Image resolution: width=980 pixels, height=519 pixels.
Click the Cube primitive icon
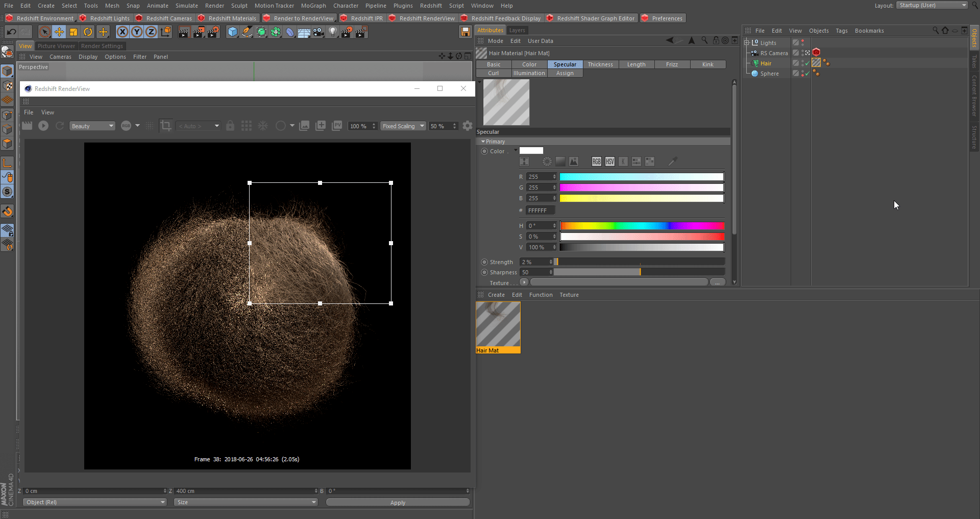click(x=233, y=32)
